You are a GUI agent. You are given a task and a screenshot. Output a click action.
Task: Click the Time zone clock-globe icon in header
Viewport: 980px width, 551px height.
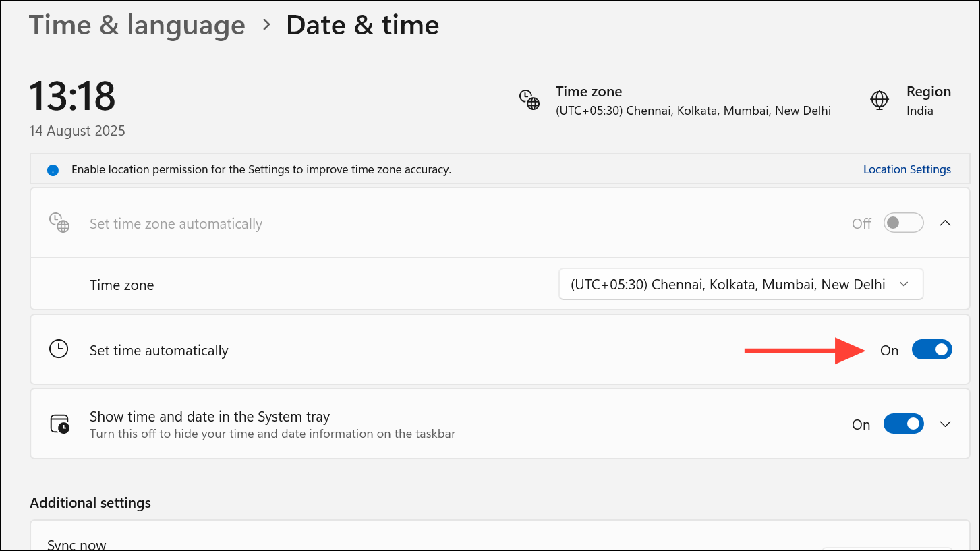tap(529, 100)
